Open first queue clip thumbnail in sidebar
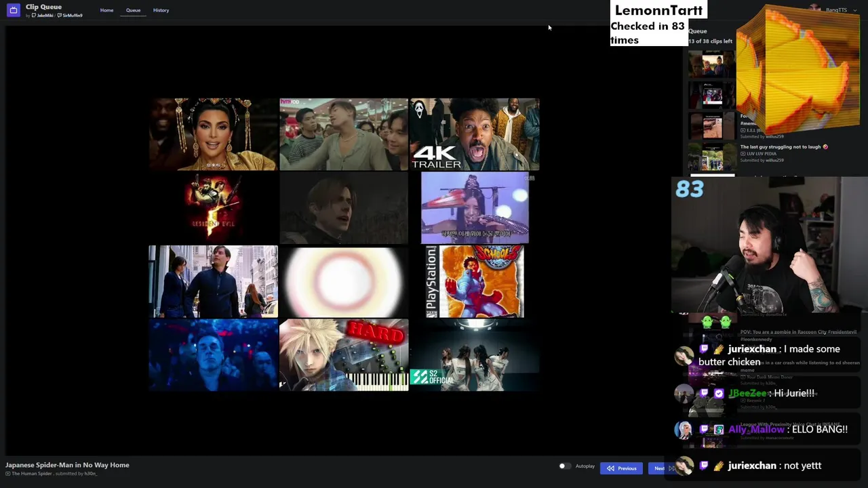Viewport: 868px width, 488px height. point(711,65)
